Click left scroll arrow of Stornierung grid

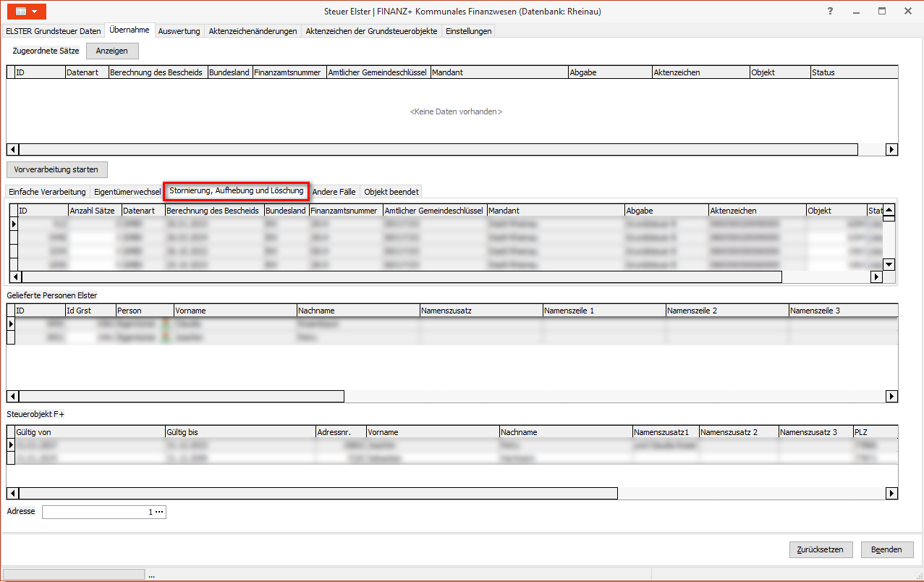tap(16, 277)
